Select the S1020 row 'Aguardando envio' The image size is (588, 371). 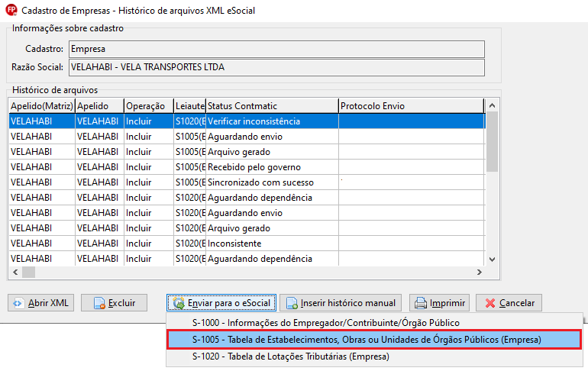tap(247, 213)
